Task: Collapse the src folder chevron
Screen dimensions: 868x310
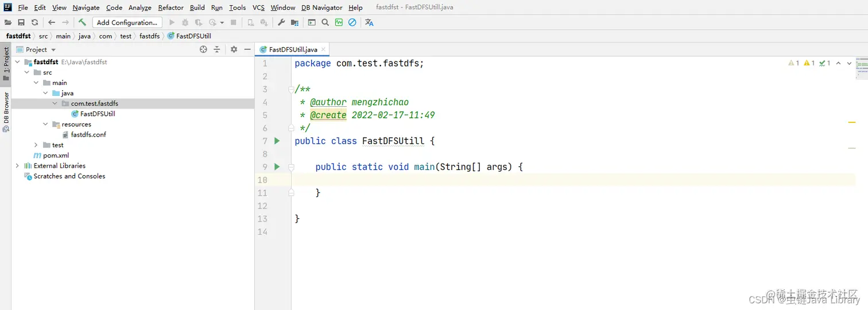Action: click(27, 72)
